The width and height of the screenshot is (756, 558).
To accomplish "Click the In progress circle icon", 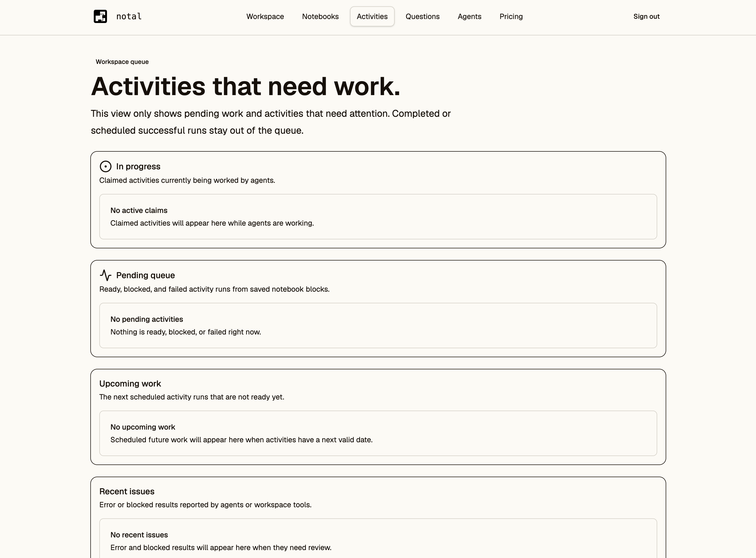I will click(x=105, y=166).
